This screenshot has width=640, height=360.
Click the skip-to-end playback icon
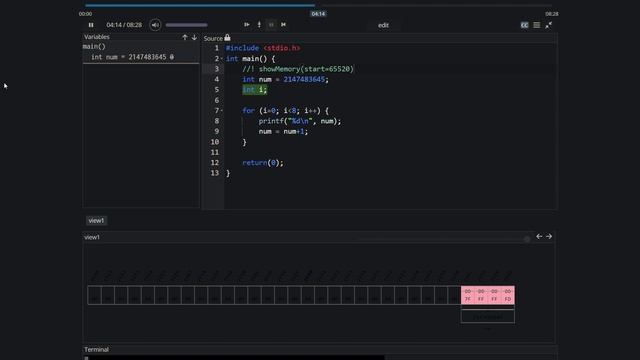[283, 24]
